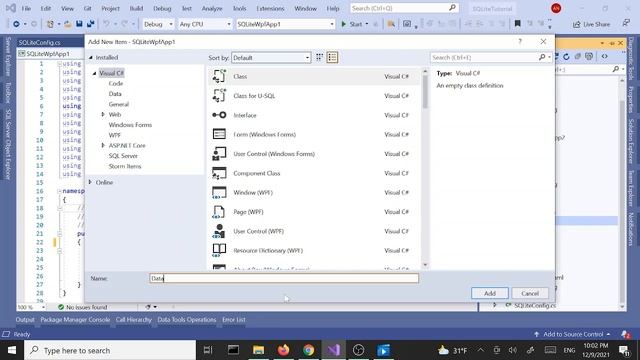Choose Form (Windows Forms) template
Image resolution: width=640 pixels, height=360 pixels.
pos(313,134)
